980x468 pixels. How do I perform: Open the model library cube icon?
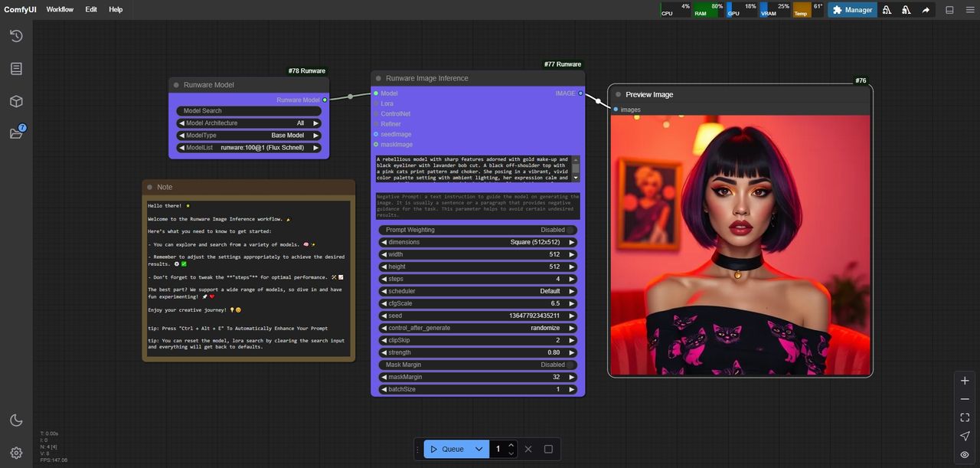[x=16, y=101]
